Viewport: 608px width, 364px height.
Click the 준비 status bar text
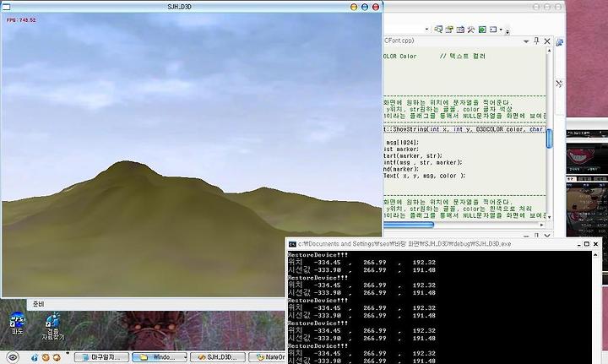pyautogui.click(x=38, y=304)
